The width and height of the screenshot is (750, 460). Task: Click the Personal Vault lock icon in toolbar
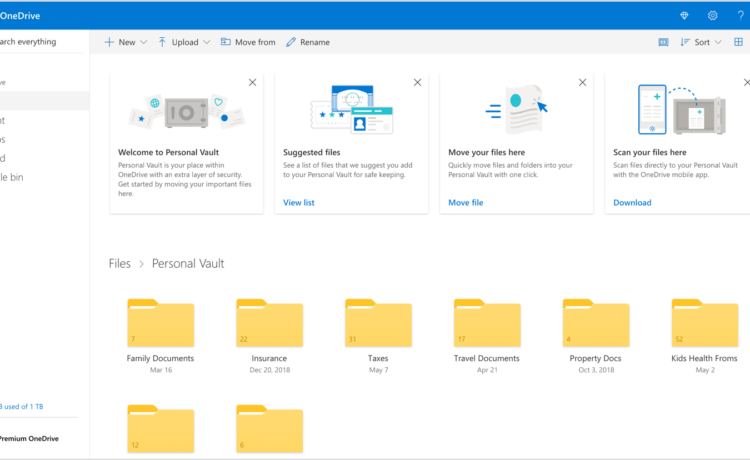(x=663, y=42)
